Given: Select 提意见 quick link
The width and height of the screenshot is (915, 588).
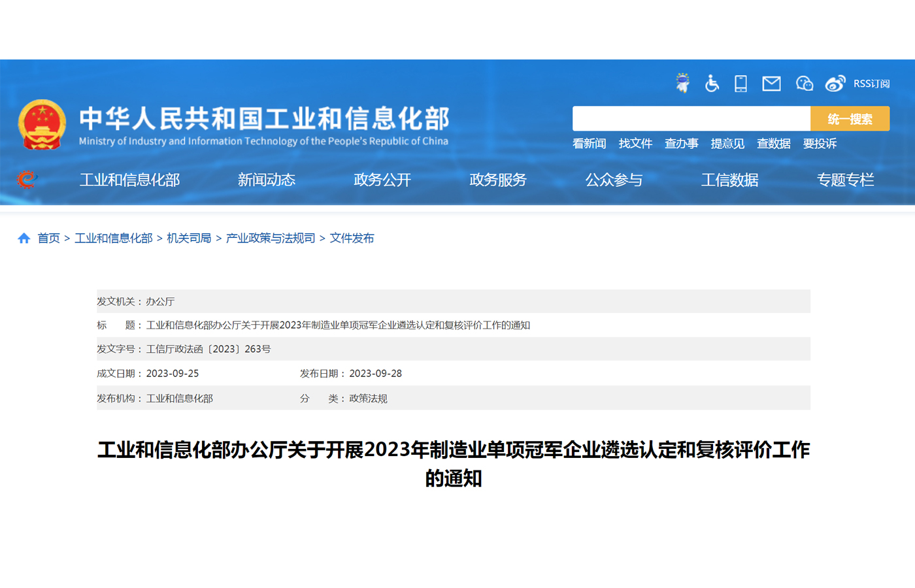Looking at the screenshot, I should pyautogui.click(x=727, y=144).
